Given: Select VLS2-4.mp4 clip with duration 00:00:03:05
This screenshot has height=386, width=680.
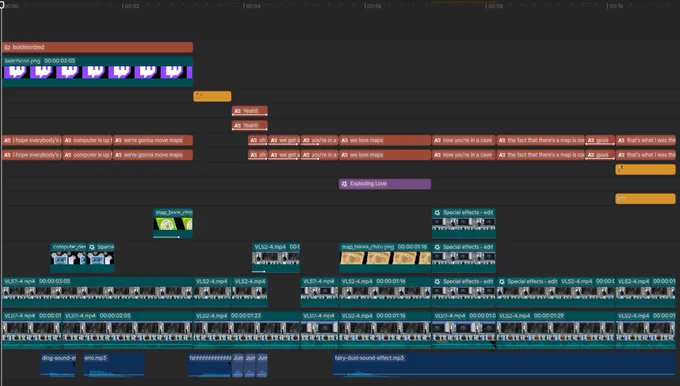Looking at the screenshot, I should pos(97,292).
